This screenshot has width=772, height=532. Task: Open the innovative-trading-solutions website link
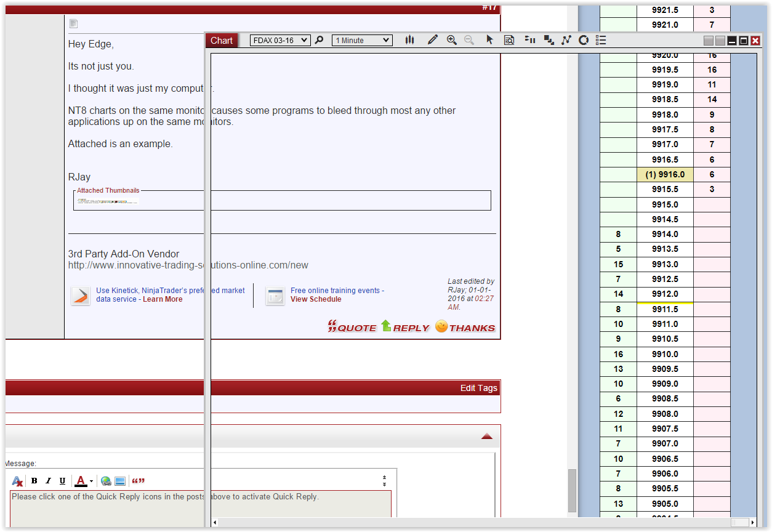[188, 265]
